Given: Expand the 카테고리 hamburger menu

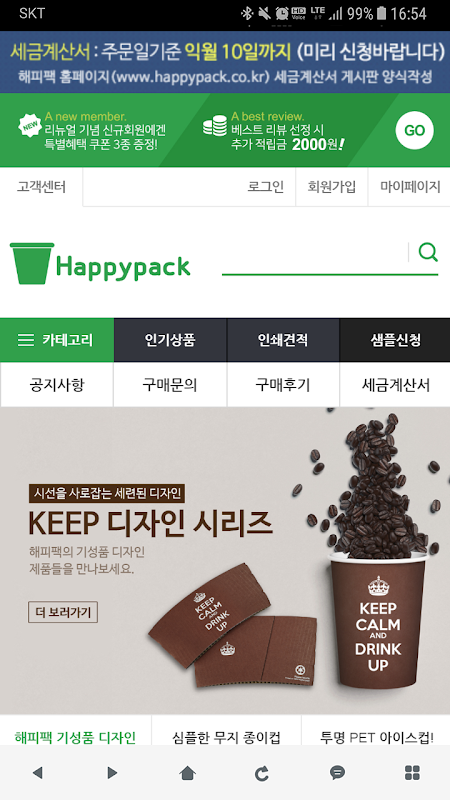Looking at the screenshot, I should click(x=57, y=340).
